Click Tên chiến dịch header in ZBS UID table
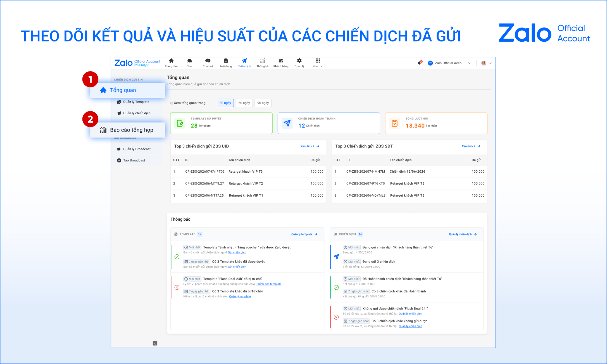 (239, 160)
